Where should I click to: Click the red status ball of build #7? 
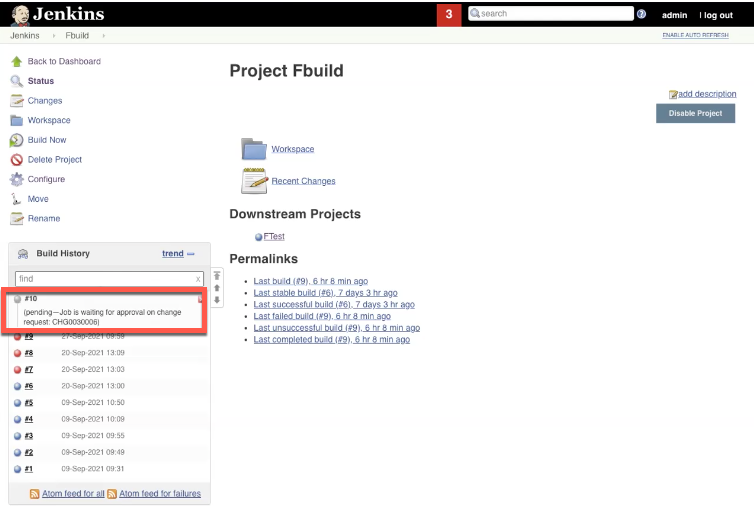pos(18,370)
